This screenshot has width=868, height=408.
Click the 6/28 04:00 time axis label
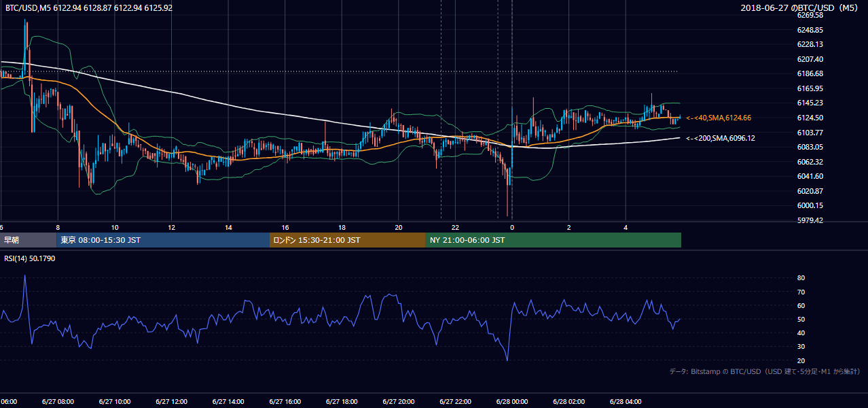[625, 402]
